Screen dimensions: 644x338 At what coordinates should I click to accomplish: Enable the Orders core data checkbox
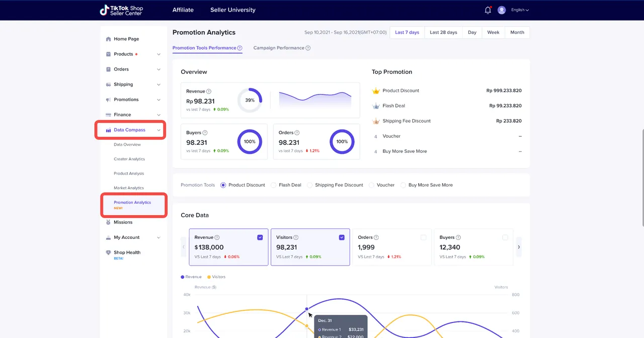[423, 237]
